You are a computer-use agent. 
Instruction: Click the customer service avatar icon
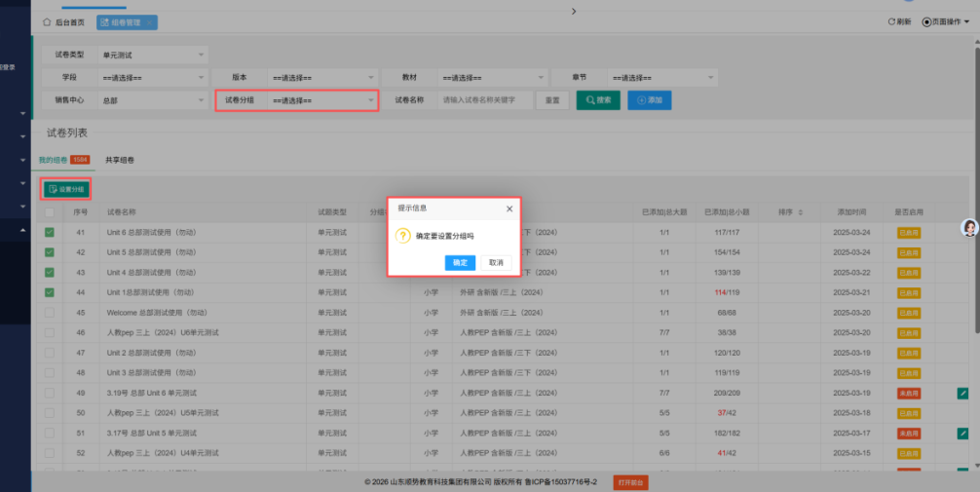pyautogui.click(x=969, y=227)
